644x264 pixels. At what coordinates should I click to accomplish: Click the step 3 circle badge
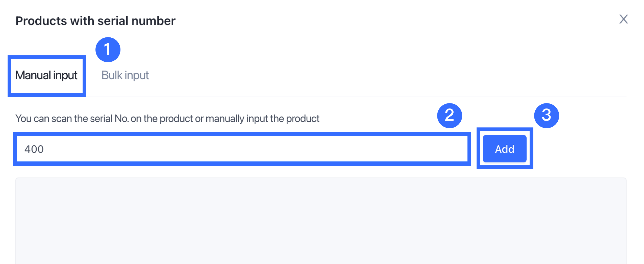pyautogui.click(x=546, y=115)
